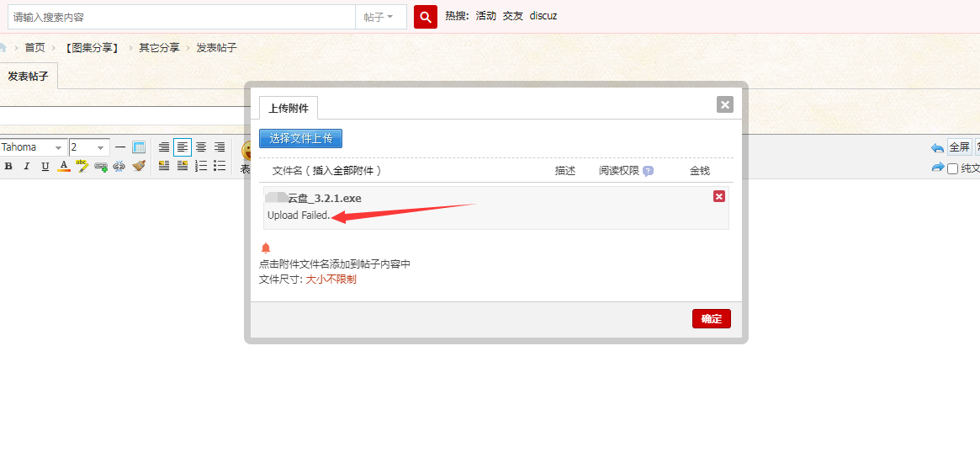Toggle bold text formatting
Image resolution: width=980 pixels, height=474 pixels.
pyautogui.click(x=8, y=167)
